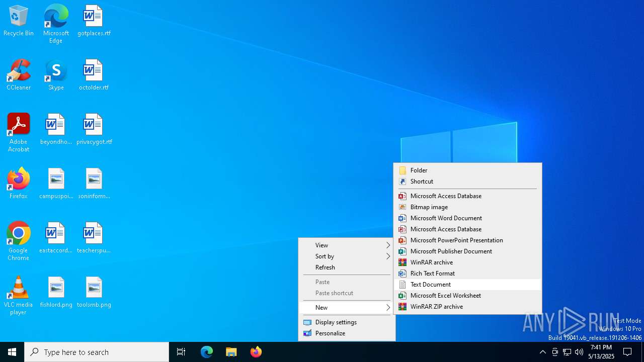Select the fishlord.png file icon
Screen dimensions: 644x362
point(56,293)
